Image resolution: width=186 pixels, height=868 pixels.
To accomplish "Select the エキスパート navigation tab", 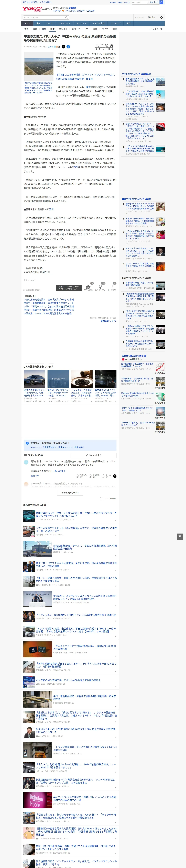I will coord(64,24).
